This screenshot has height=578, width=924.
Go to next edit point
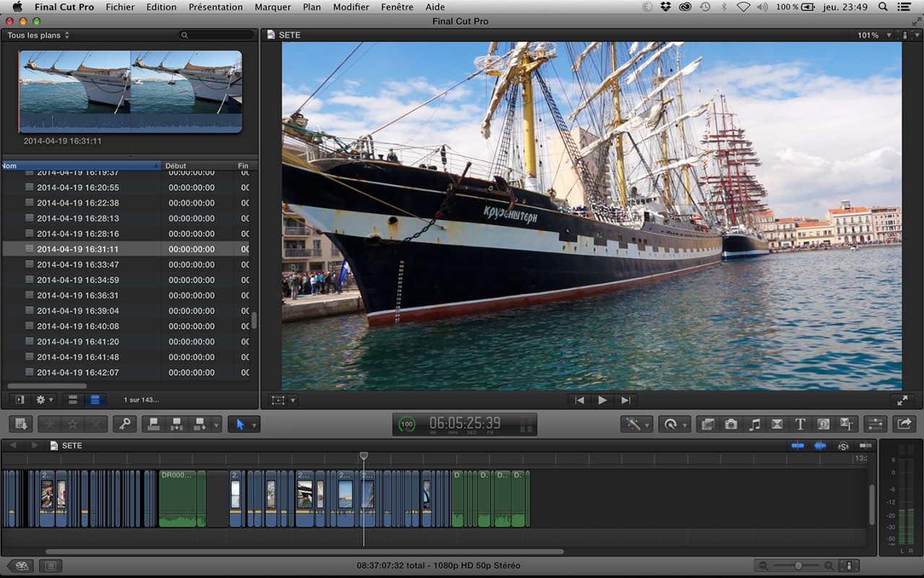(626, 400)
